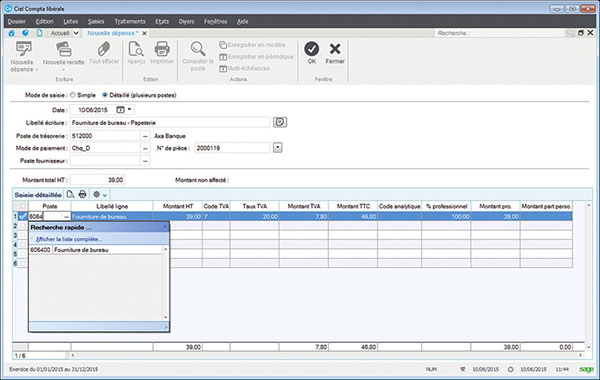Click Consulter le poste magnifier icon
This screenshot has height=380, width=600.
coord(198,49)
